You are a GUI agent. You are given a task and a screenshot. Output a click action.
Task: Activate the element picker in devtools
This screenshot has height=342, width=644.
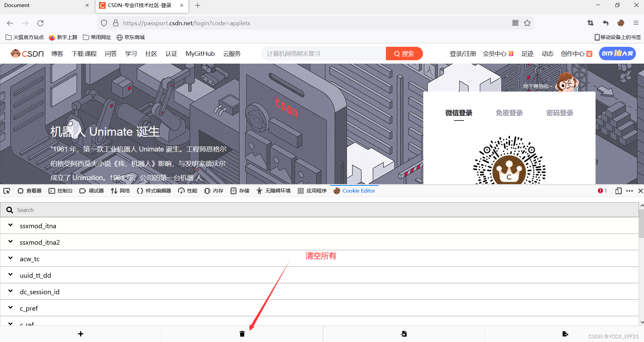click(x=7, y=191)
